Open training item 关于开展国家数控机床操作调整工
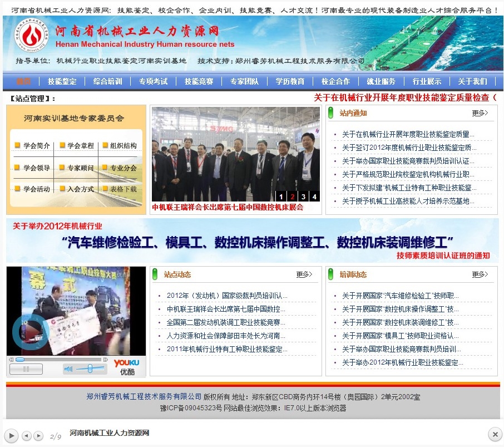 pos(400,309)
